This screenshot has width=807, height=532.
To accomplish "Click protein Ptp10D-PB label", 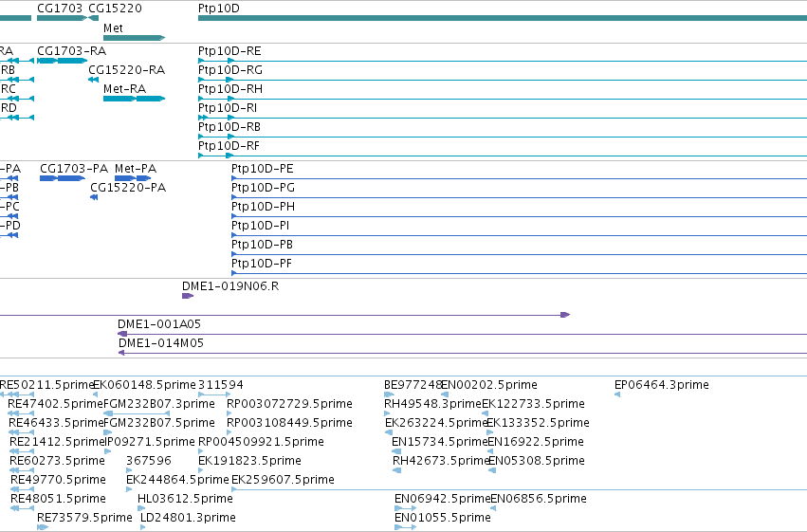I will [x=262, y=245].
